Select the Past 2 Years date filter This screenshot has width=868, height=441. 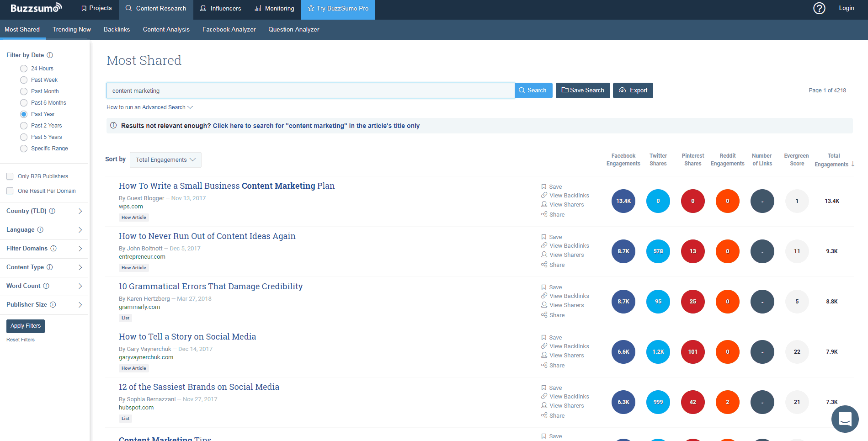point(24,126)
